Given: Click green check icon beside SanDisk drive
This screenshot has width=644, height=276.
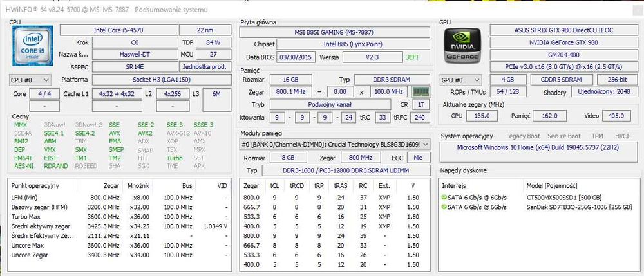Looking at the screenshot, I should tap(444, 207).
